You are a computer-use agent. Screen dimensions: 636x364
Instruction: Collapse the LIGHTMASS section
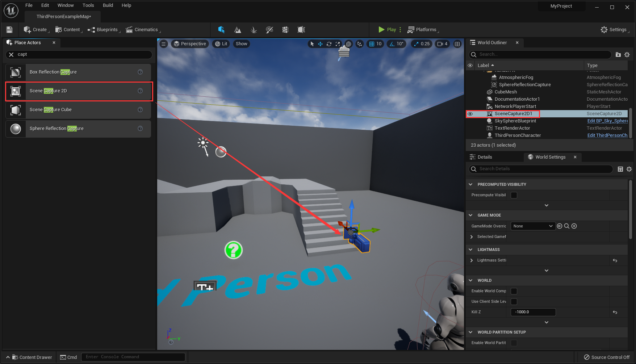pyautogui.click(x=470, y=250)
